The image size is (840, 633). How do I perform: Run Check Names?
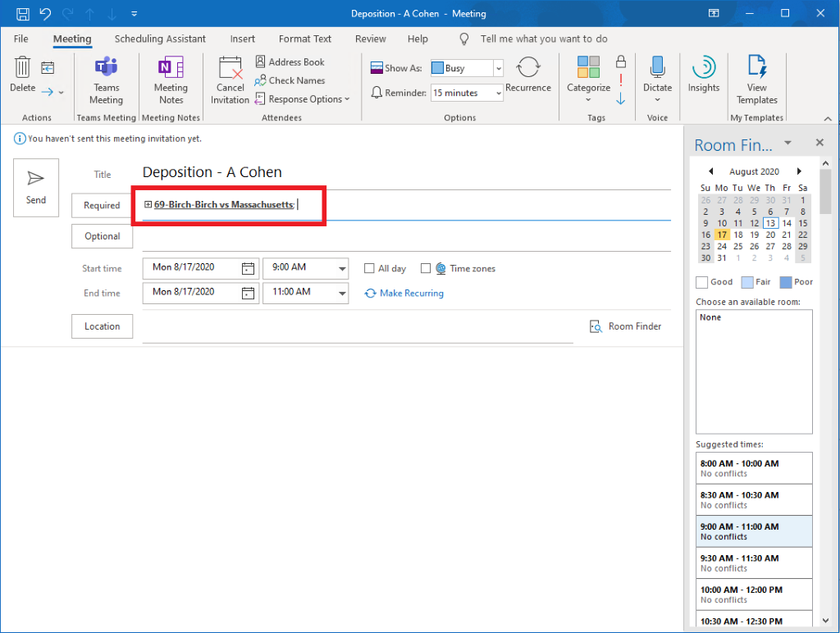[x=290, y=80]
